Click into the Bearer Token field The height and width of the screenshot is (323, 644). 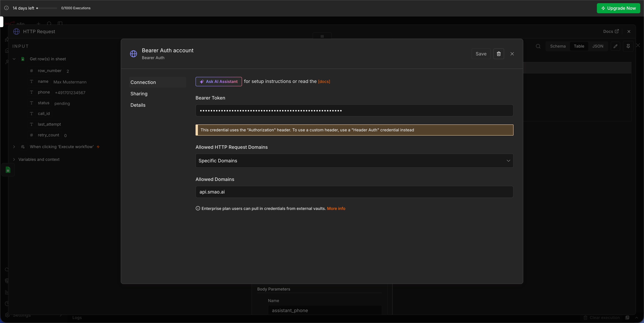[354, 110]
